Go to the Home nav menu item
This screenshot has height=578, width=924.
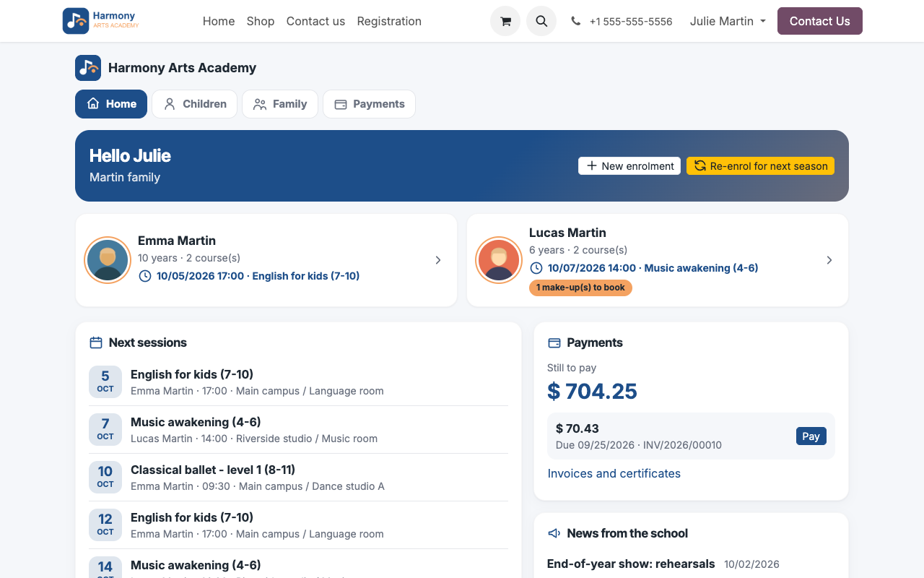(x=219, y=21)
